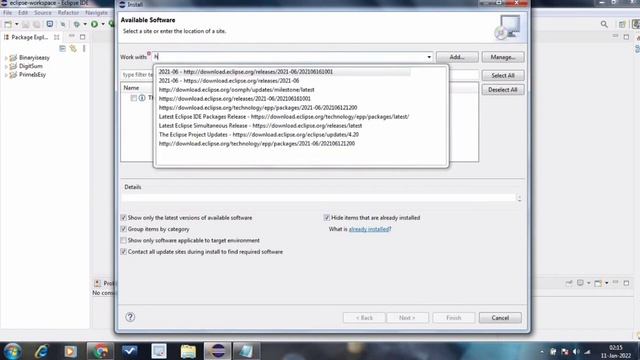Choose The Eclipse Project Updates 4.20 suggestion

click(259, 135)
